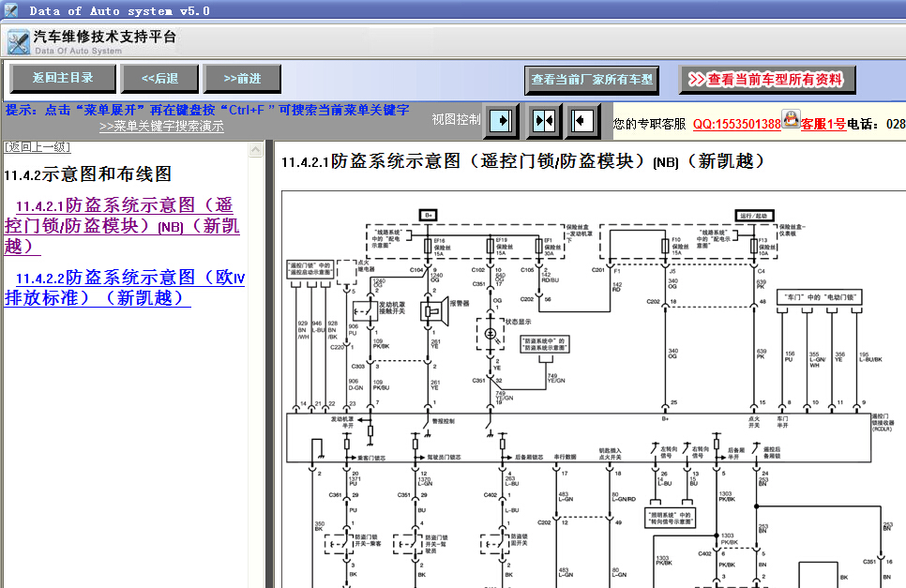Go back with the <<后退 button

tap(159, 78)
